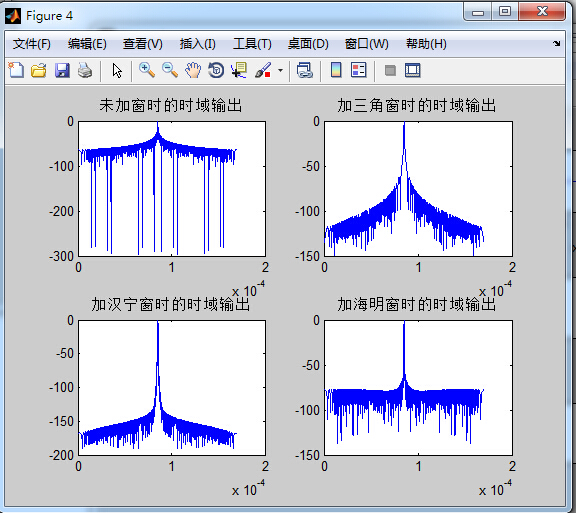
Task: Insert a colorbar using the toolbar icon
Action: tap(336, 70)
